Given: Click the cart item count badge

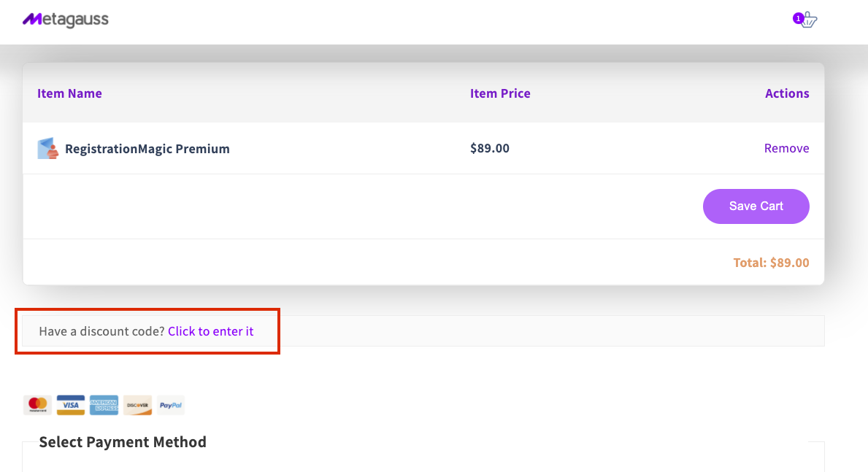Looking at the screenshot, I should [x=798, y=19].
